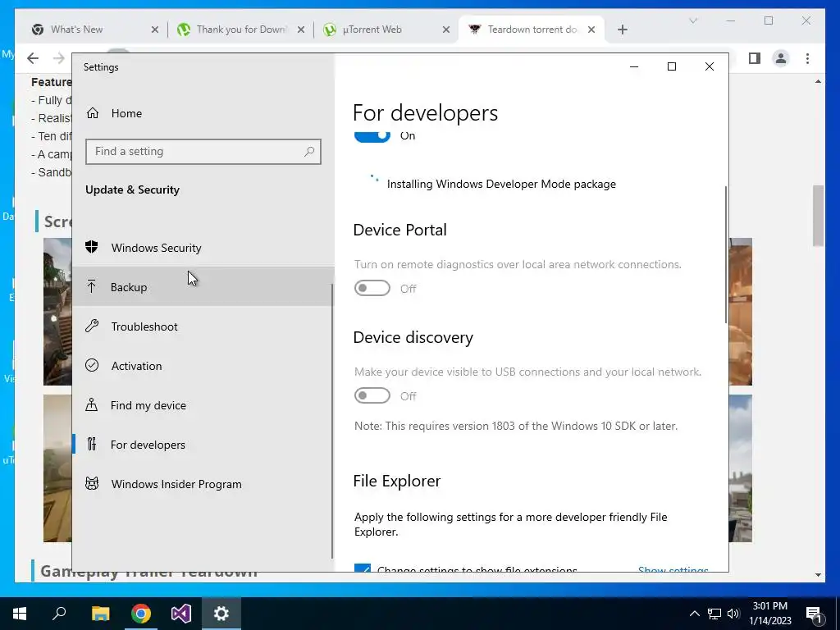Minimize the Settings window
Image resolution: width=840 pixels, height=630 pixels.
click(634, 66)
